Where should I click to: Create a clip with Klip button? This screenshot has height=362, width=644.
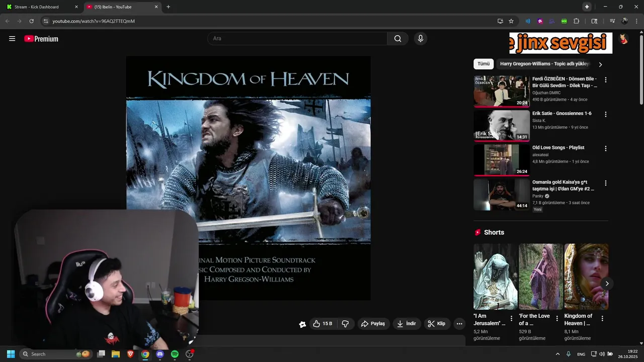pos(437,324)
